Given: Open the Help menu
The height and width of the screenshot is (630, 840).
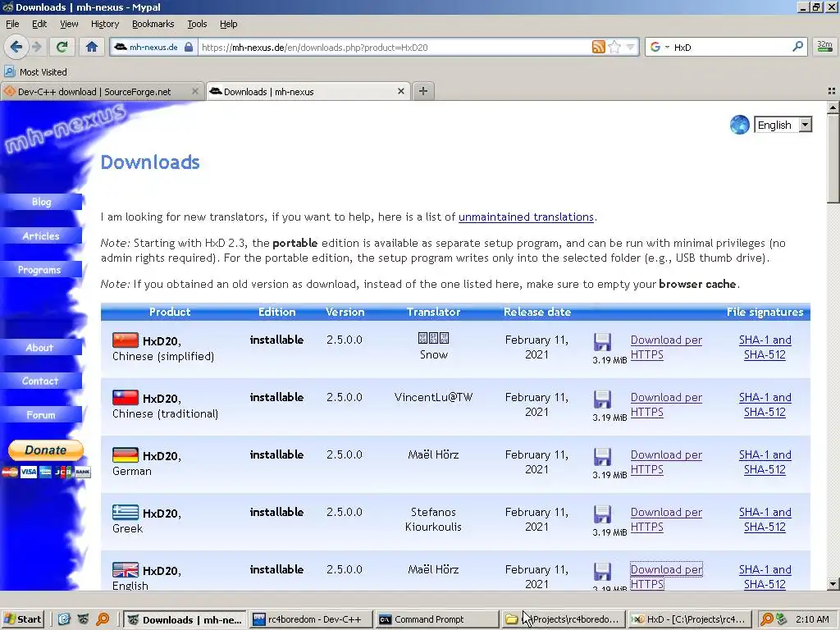Looking at the screenshot, I should point(228,24).
